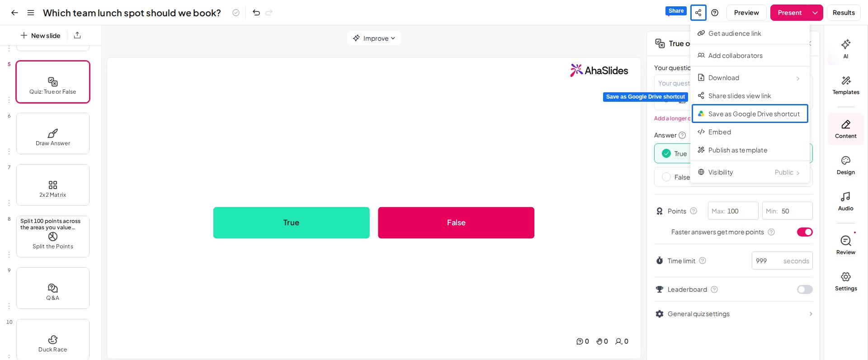Choose Add collaborators
This screenshot has width=868, height=360.
(x=750, y=56)
